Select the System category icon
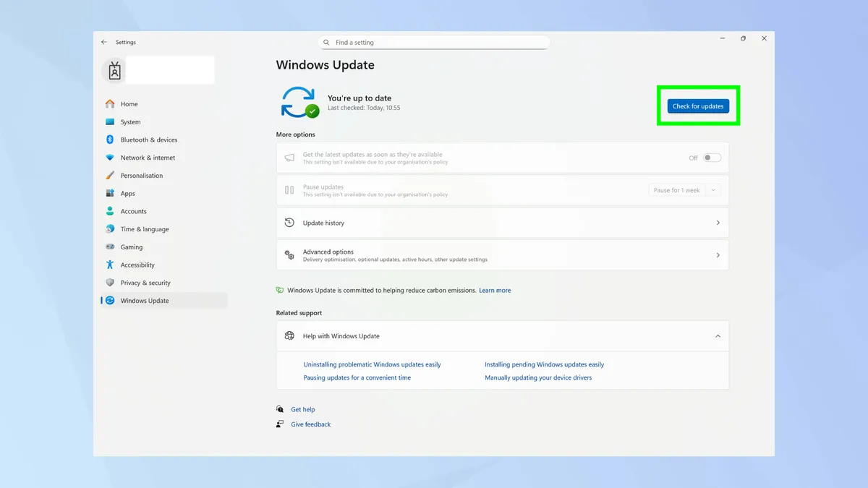The height and width of the screenshot is (488, 868). pos(110,121)
